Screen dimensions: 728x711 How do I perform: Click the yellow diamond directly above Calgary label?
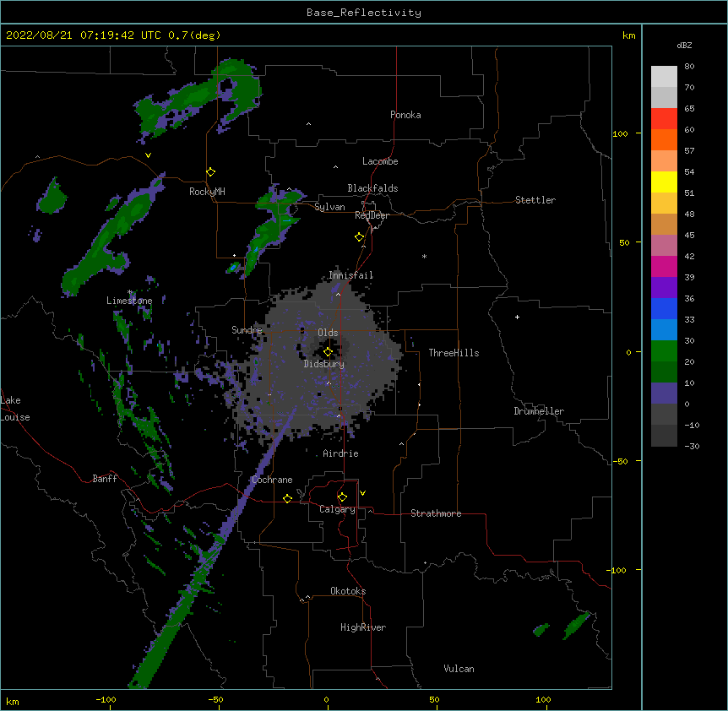click(x=342, y=497)
